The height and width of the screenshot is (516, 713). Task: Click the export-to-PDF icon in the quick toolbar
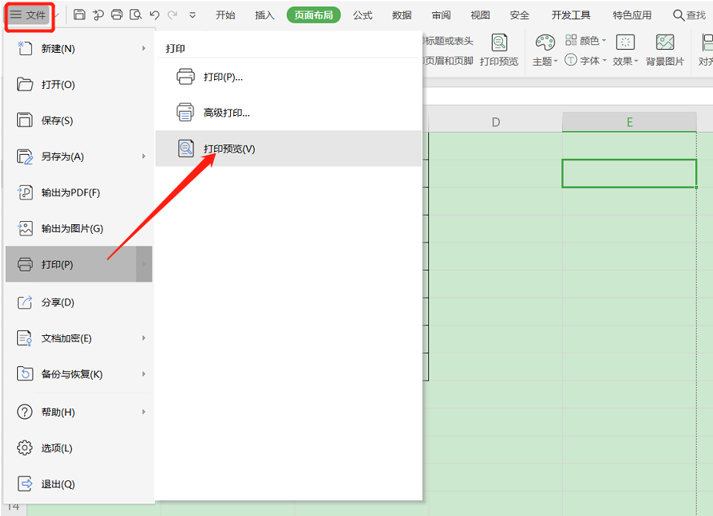point(98,15)
